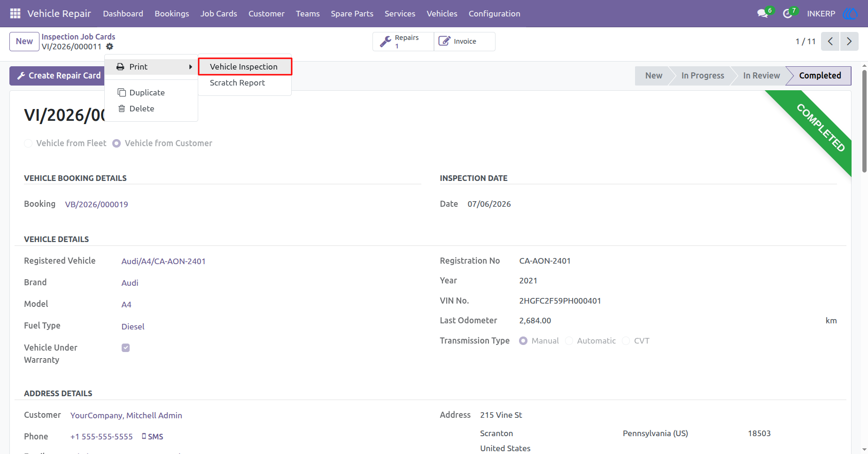This screenshot has width=868, height=454.
Task: Open the Spare Parts menu
Action: point(352,14)
